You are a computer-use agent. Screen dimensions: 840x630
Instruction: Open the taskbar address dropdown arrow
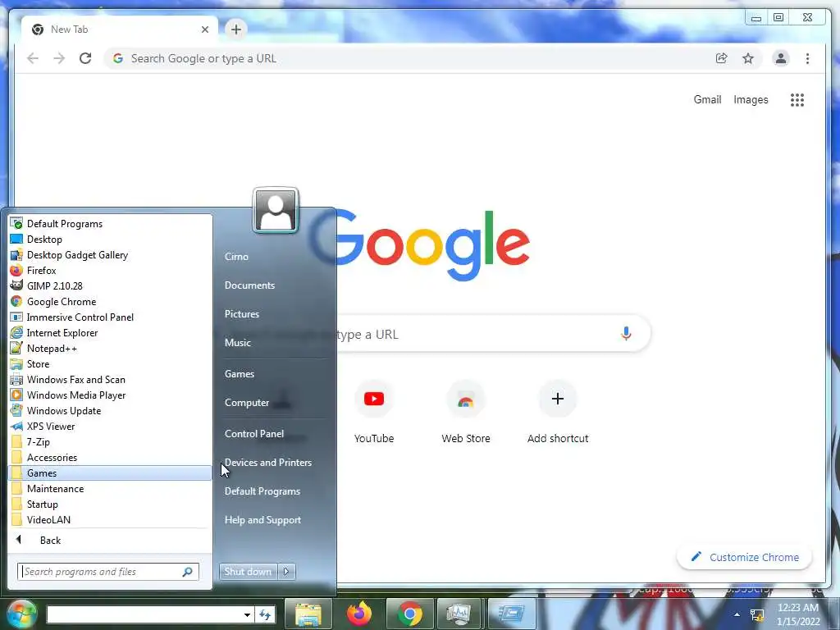[x=246, y=614]
